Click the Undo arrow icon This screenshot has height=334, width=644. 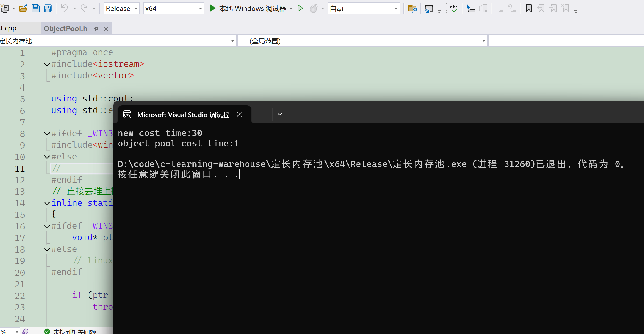(x=64, y=8)
